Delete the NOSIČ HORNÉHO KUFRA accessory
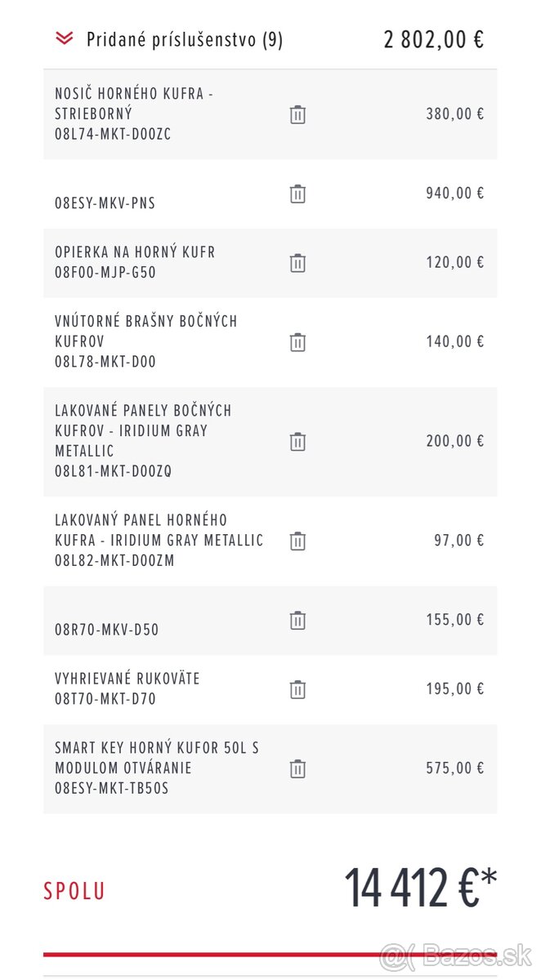541x980 pixels. tap(297, 114)
